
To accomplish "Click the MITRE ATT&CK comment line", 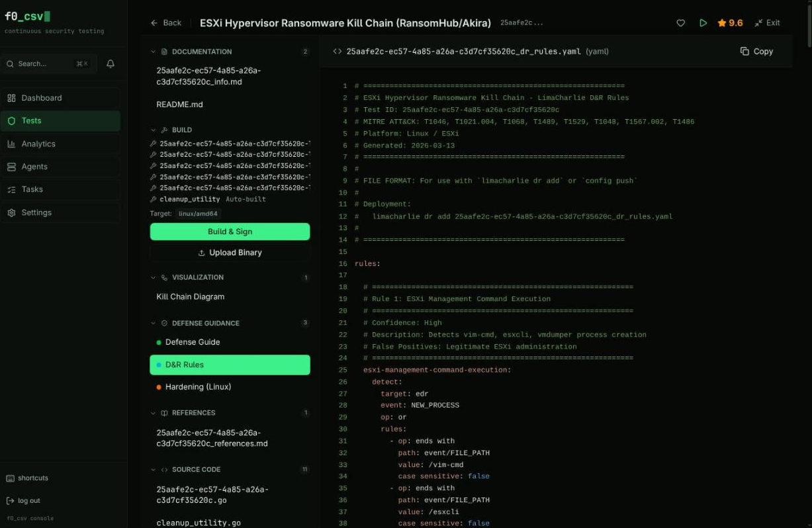I will [524, 122].
